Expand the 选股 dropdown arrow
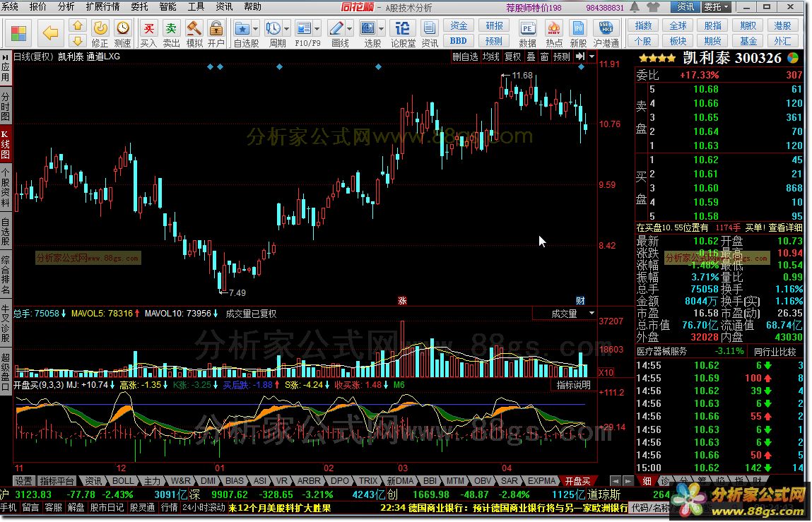 pyautogui.click(x=382, y=28)
